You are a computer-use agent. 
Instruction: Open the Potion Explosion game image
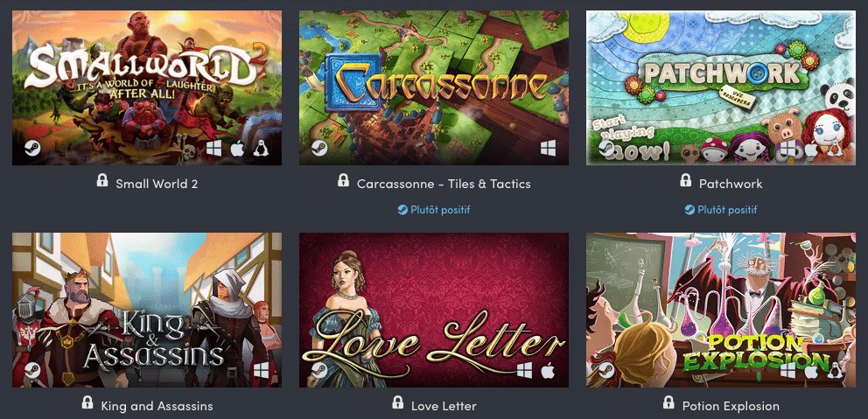[x=721, y=310]
